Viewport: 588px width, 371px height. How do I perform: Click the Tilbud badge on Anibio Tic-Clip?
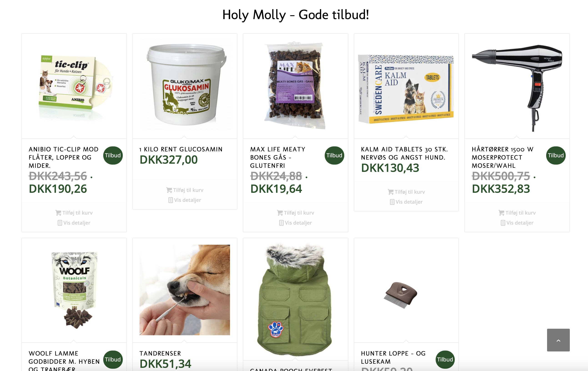coord(113,155)
